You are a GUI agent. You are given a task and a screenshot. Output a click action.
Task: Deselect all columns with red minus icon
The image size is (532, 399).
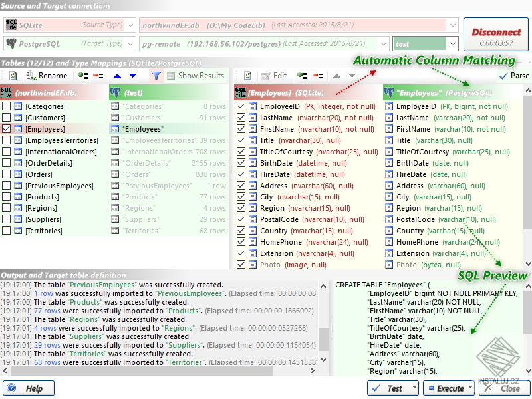(x=317, y=76)
